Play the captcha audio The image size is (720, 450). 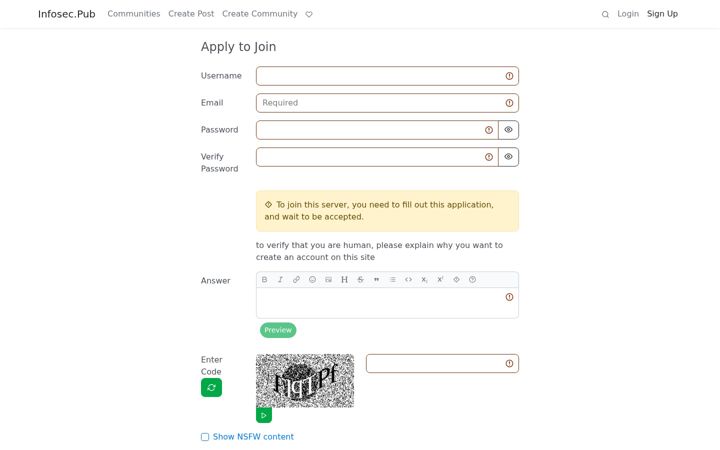click(x=264, y=415)
